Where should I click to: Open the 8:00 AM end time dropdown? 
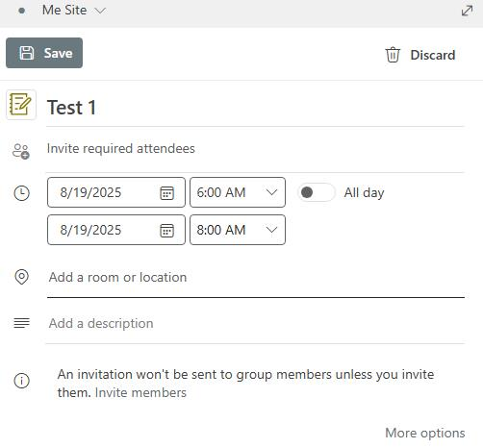pos(238,230)
